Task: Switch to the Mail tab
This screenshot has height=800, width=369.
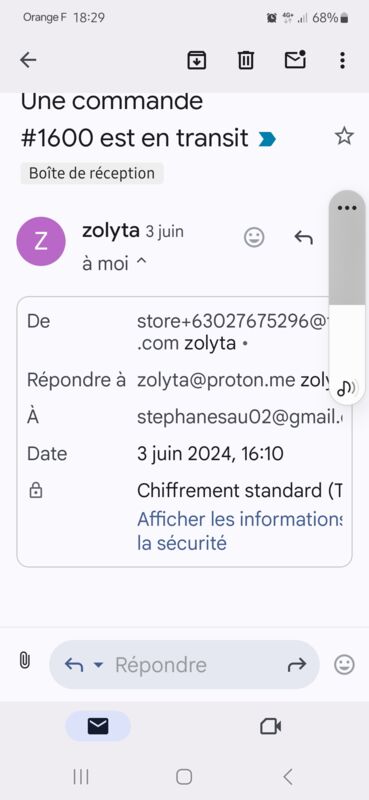Action: point(98,726)
